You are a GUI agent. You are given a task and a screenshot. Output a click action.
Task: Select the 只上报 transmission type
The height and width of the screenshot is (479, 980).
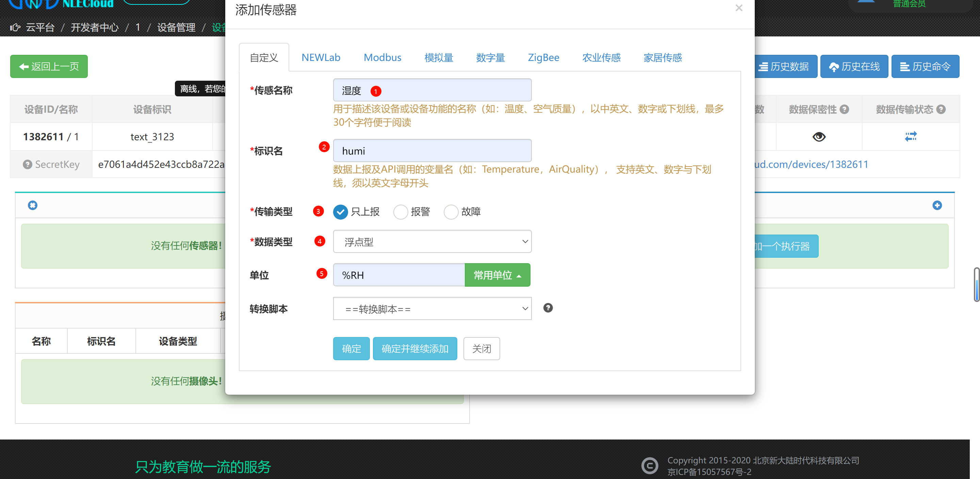click(340, 212)
